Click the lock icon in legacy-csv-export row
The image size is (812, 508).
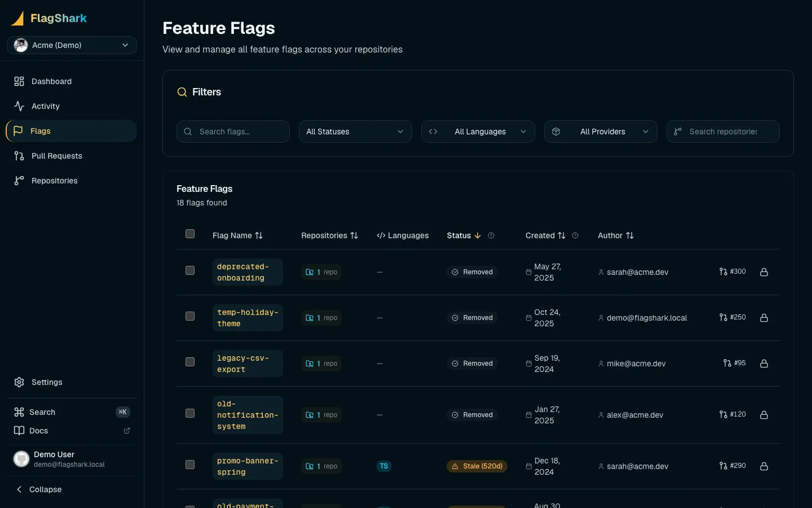[764, 364]
